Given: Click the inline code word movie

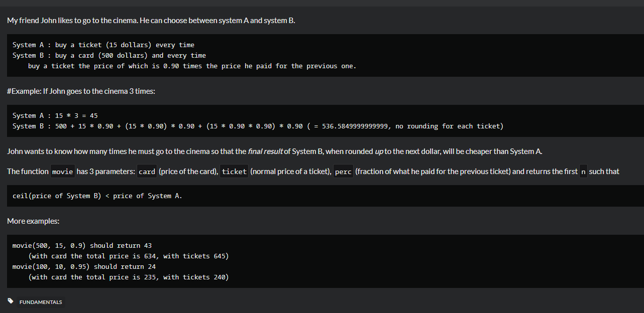Looking at the screenshot, I should click(x=63, y=172).
